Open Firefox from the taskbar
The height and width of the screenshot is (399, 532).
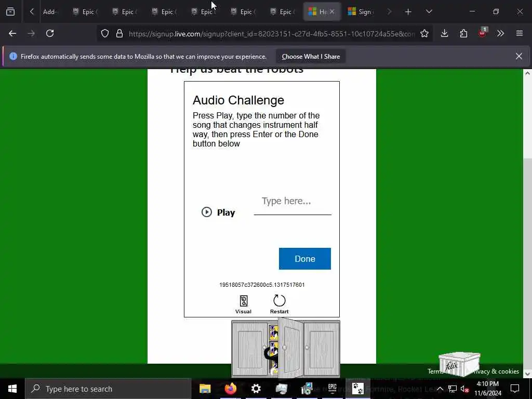tap(230, 389)
